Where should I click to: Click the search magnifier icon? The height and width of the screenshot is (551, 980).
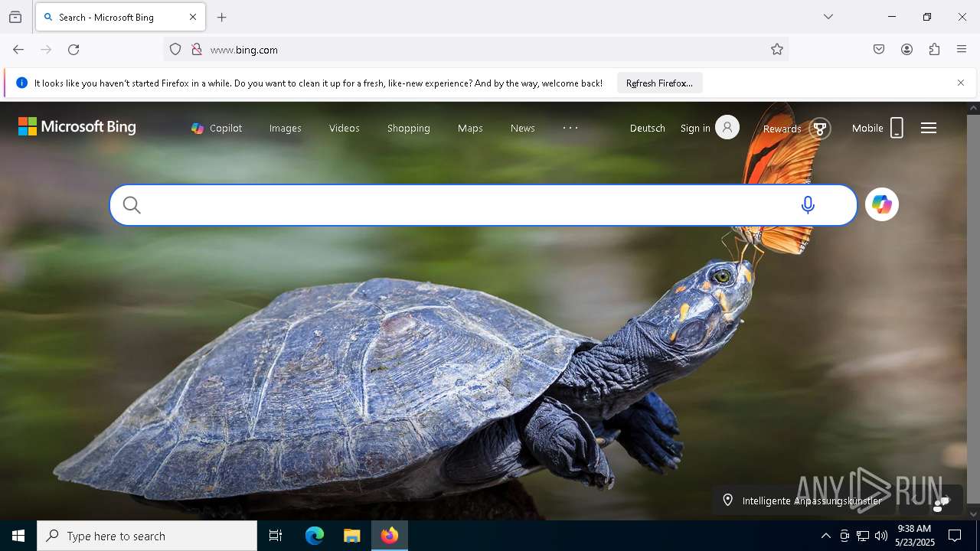point(132,205)
